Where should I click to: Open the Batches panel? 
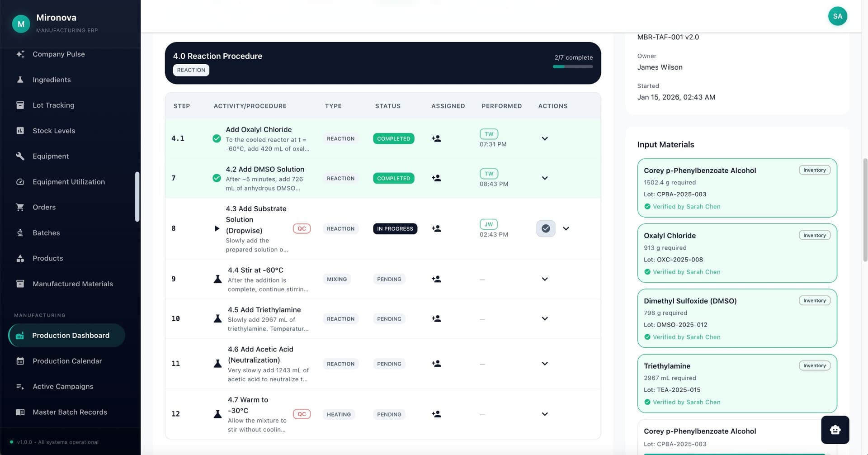[x=46, y=232]
